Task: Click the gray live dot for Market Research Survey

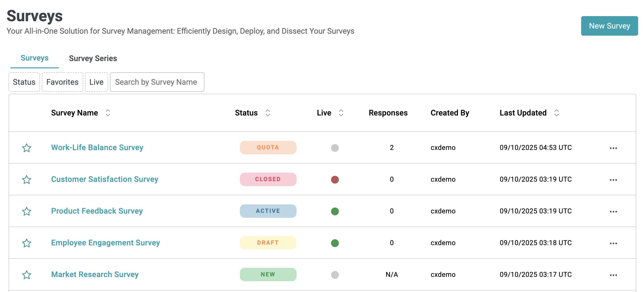Action: (335, 274)
